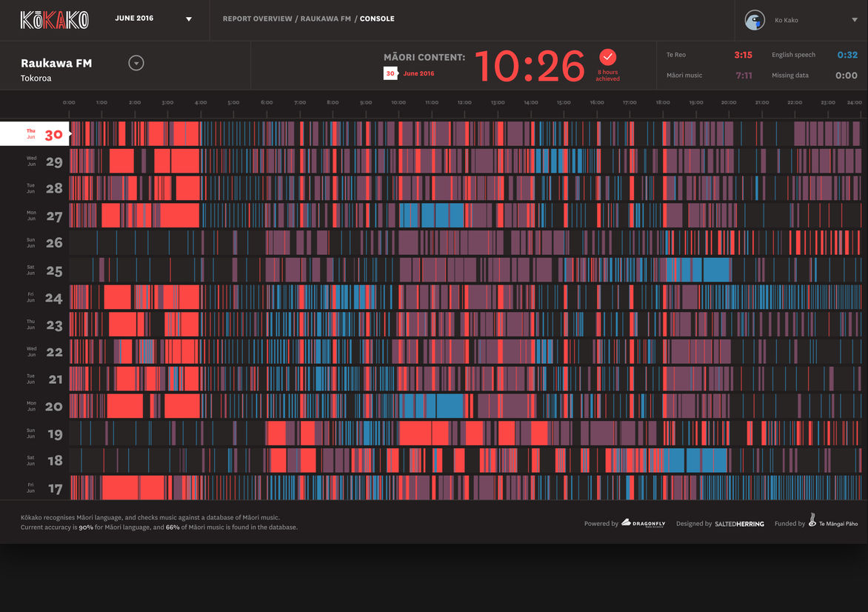Click the 12:00 timeline hour marker
Screen dimensions: 868x612
pyautogui.click(x=464, y=102)
